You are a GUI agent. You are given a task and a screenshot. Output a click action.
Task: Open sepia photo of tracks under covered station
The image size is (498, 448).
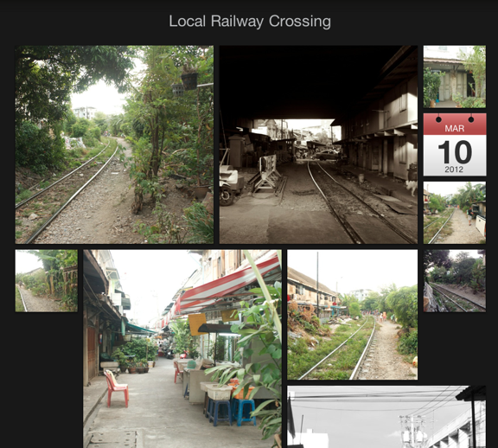[x=318, y=144]
